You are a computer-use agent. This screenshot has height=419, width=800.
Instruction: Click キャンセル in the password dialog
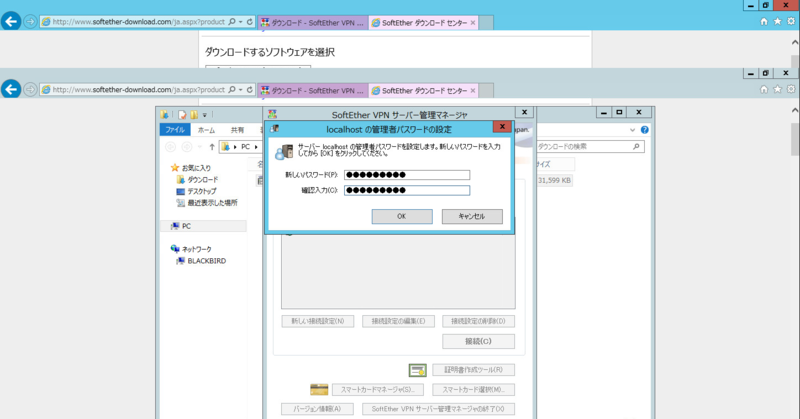[x=472, y=216]
